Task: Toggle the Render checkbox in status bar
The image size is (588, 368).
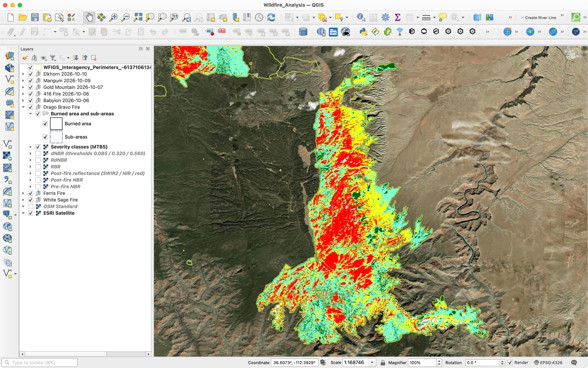Action: coord(510,363)
